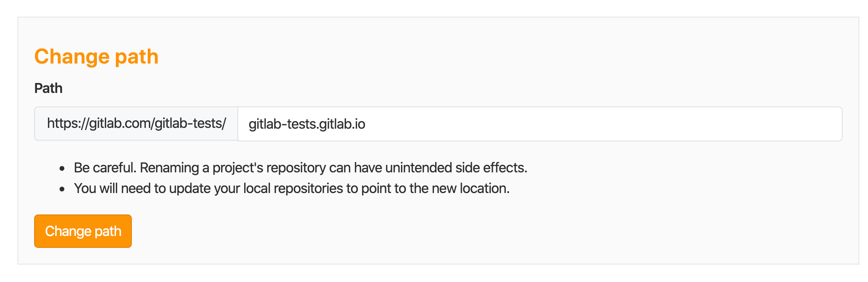Click the word Renaming in the warning
Image resolution: width=868 pixels, height=282 pixels.
coord(169,168)
